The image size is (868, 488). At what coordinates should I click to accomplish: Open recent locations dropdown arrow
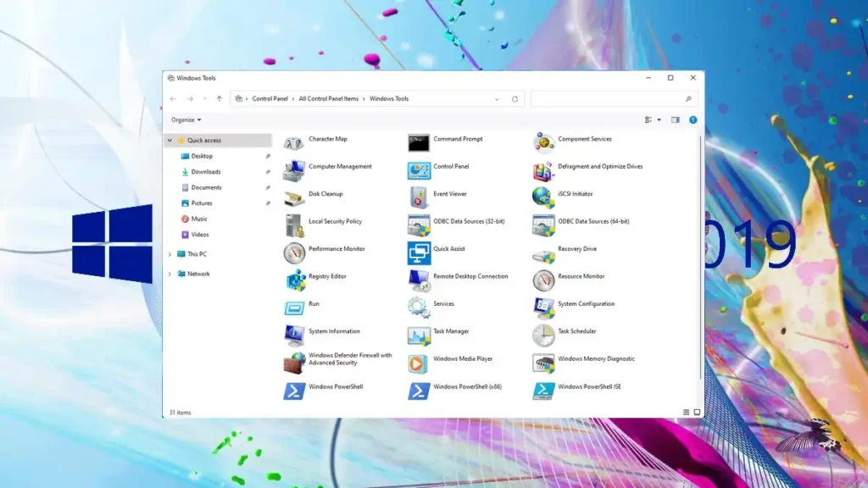point(204,99)
